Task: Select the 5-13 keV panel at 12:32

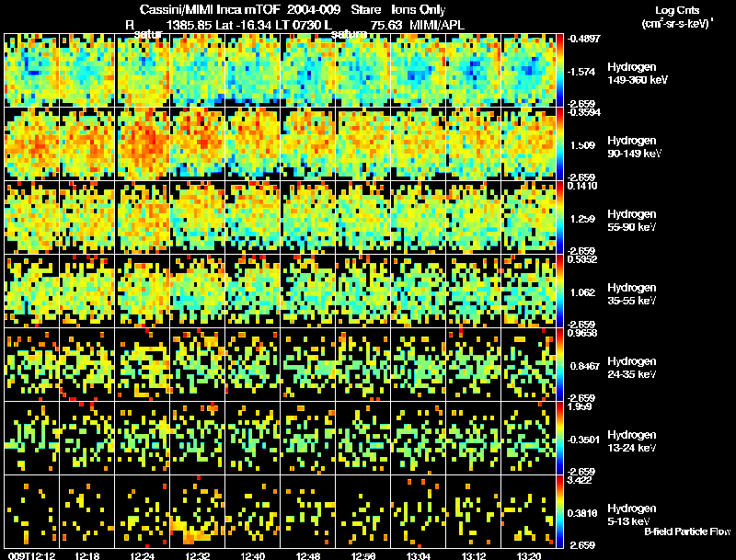Action: coord(198,512)
